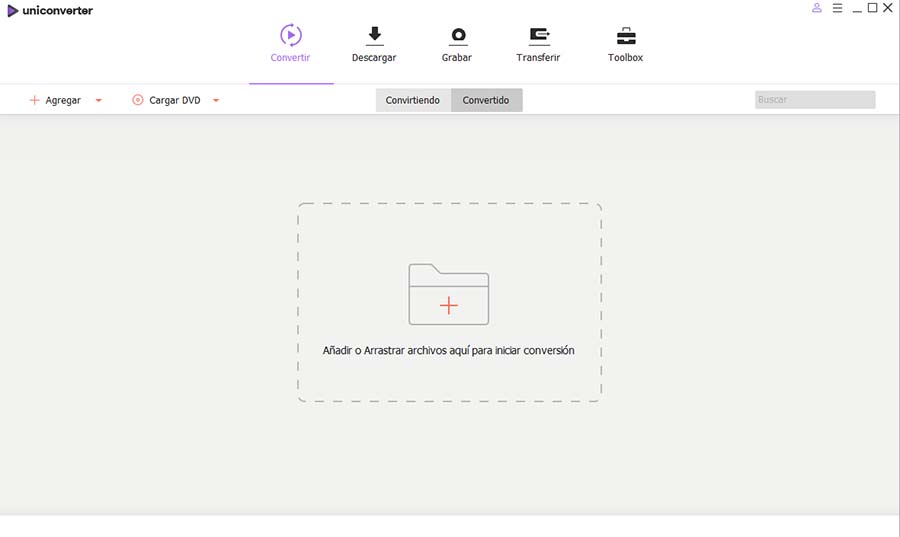Maximize the uniconverter window
The height and width of the screenshot is (537, 900).
click(872, 7)
